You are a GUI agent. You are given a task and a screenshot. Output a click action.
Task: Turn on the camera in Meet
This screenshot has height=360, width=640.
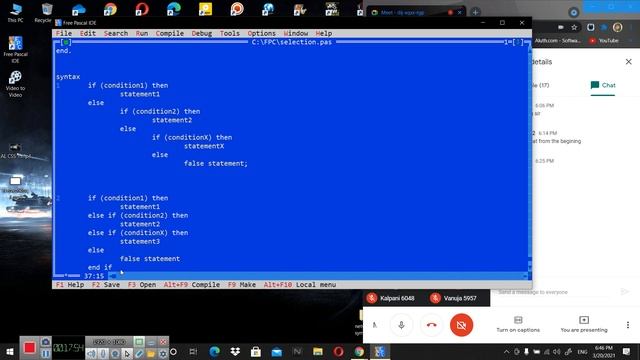coord(461,325)
